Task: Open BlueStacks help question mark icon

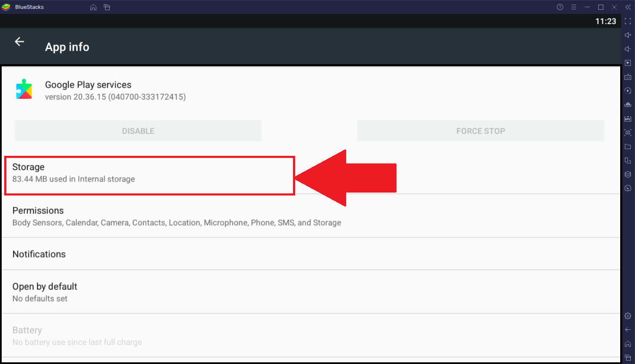Action: [560, 7]
